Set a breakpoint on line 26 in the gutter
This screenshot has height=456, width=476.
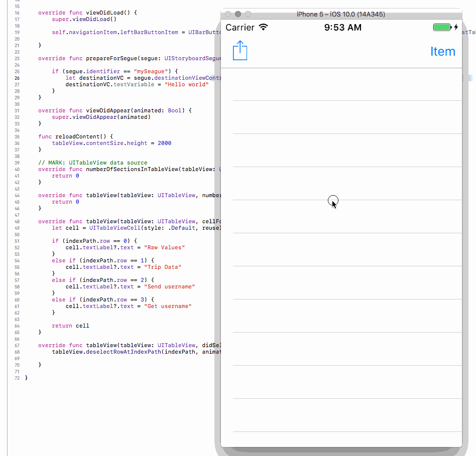[17, 78]
